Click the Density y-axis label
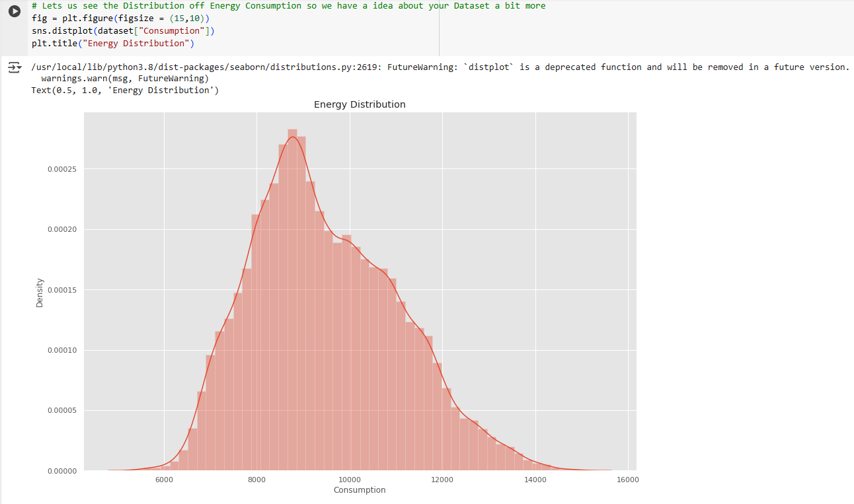 point(40,292)
